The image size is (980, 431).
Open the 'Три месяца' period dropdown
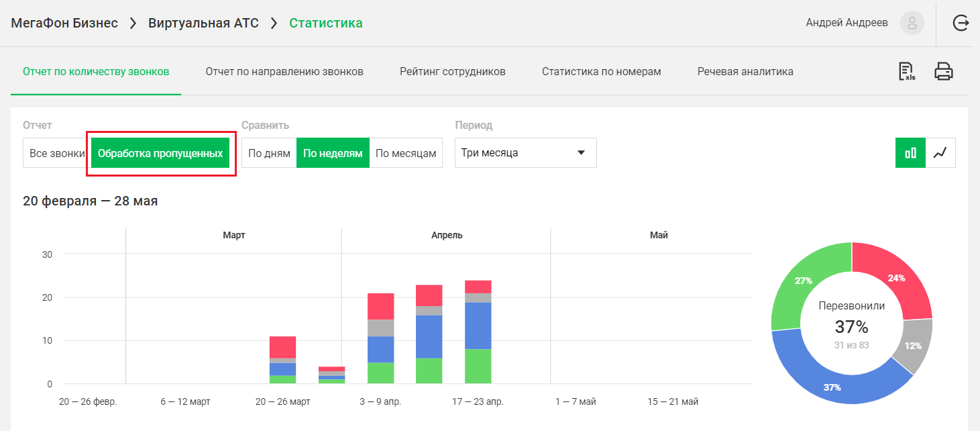[525, 153]
